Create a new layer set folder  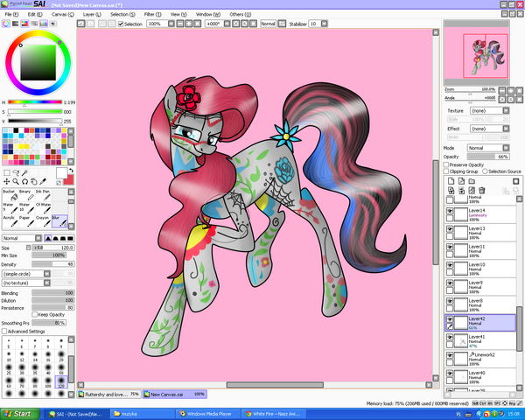point(472,181)
